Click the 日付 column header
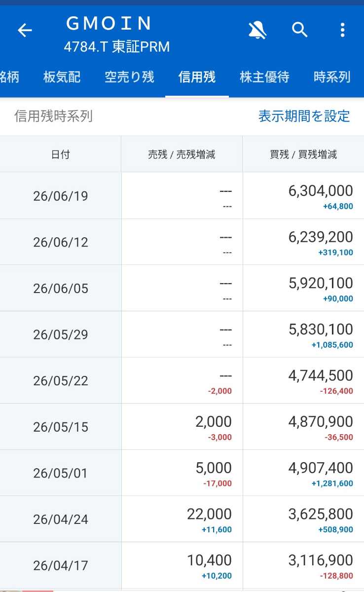The height and width of the screenshot is (592, 364). 60,154
